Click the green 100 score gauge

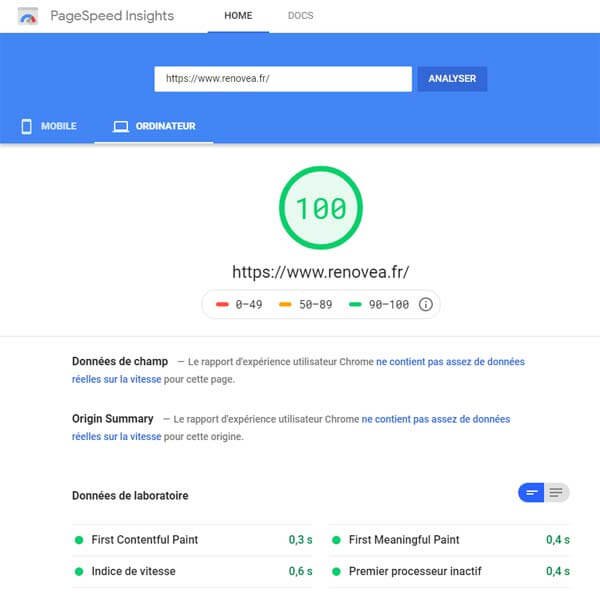click(x=321, y=208)
